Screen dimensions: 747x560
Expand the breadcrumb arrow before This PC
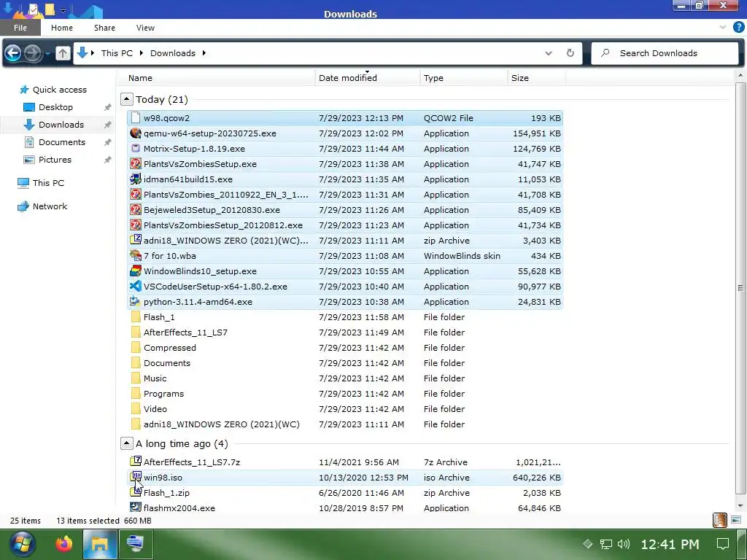(x=93, y=52)
